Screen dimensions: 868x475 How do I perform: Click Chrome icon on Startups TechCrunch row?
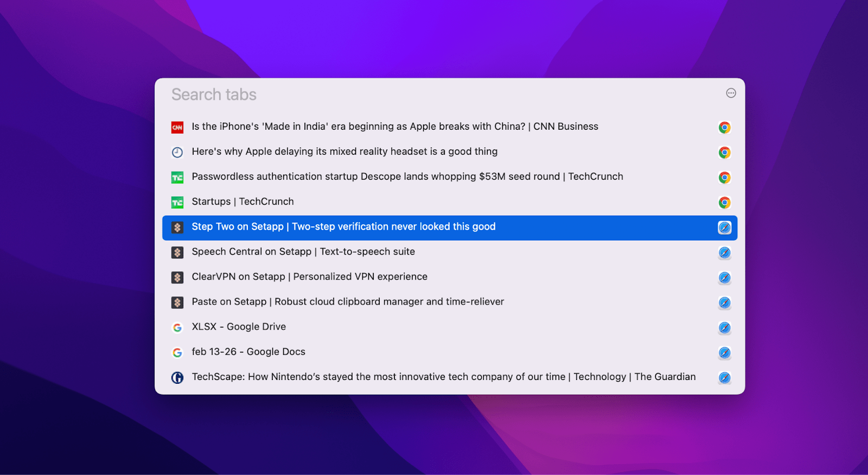pos(724,202)
